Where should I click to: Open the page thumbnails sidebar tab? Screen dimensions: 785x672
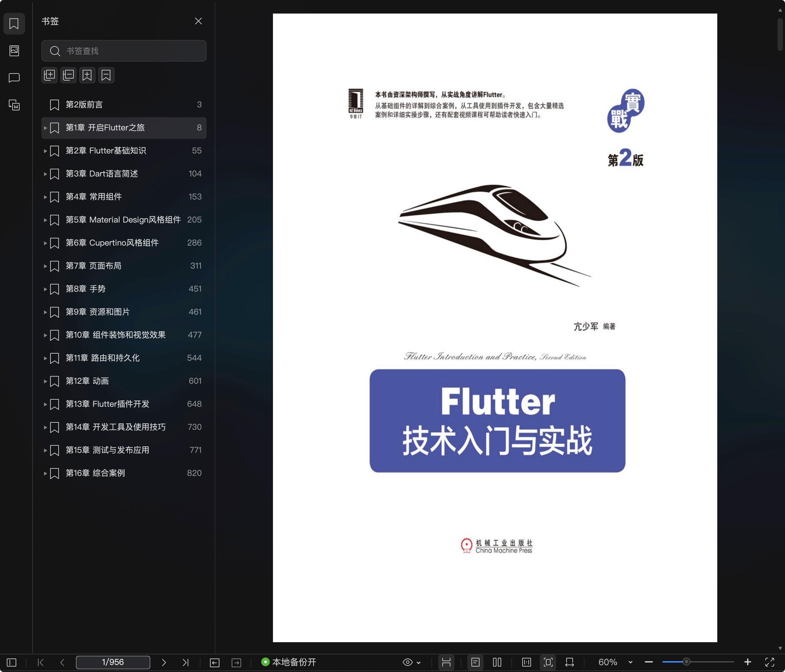(x=14, y=50)
